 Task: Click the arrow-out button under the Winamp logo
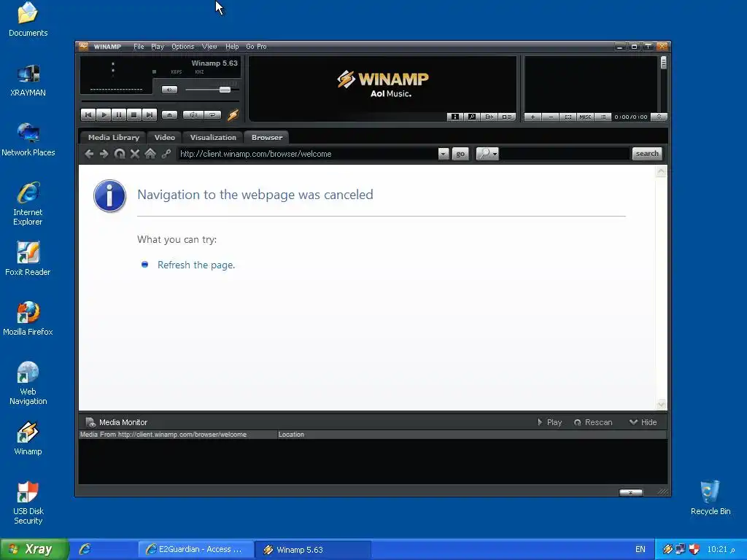(x=489, y=117)
